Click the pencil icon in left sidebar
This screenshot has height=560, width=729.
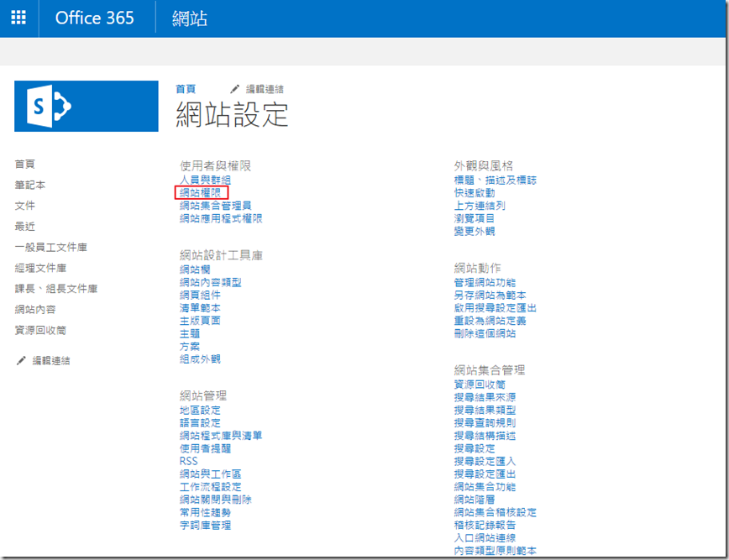[x=21, y=360]
